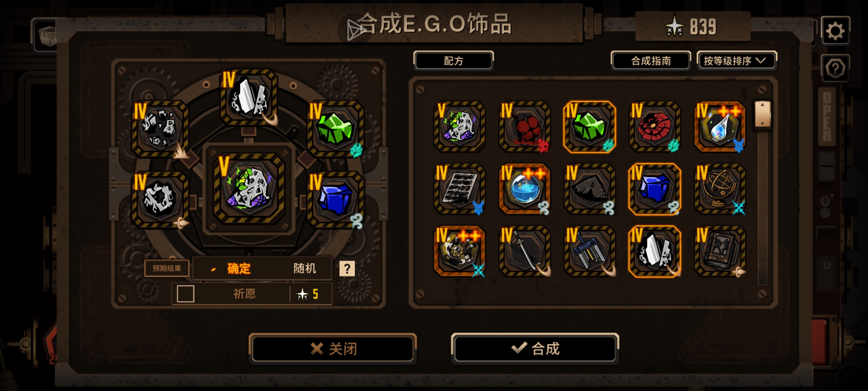Select the black scribbled paper gift
Screen dimensions: 868x391
point(459,189)
